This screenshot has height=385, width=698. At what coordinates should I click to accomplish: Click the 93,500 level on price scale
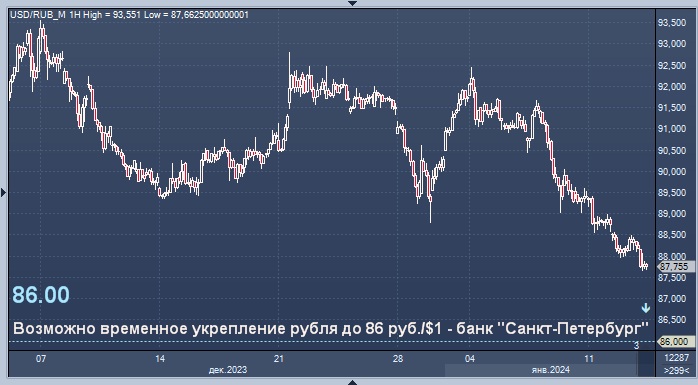click(x=672, y=23)
